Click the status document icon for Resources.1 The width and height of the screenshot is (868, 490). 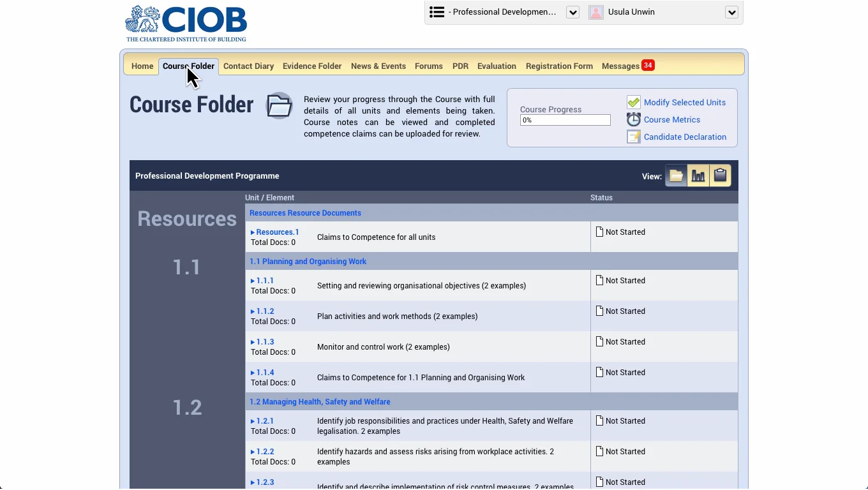599,232
